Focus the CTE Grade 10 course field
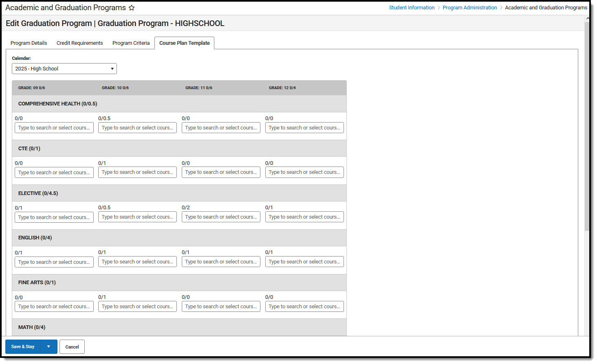Viewport: 597px width, 364px height. pos(137,172)
